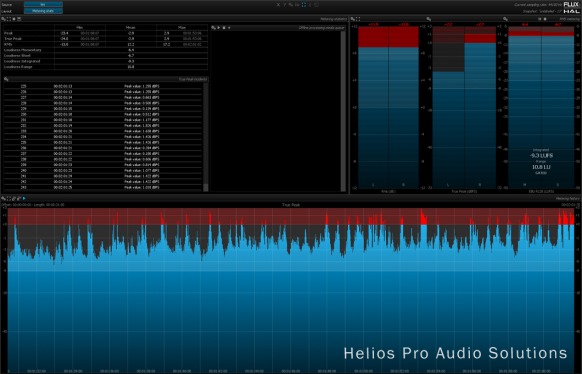Viewport: 582px width, 374px height.
Task: Click the left RMS meter bar
Action: [373, 107]
